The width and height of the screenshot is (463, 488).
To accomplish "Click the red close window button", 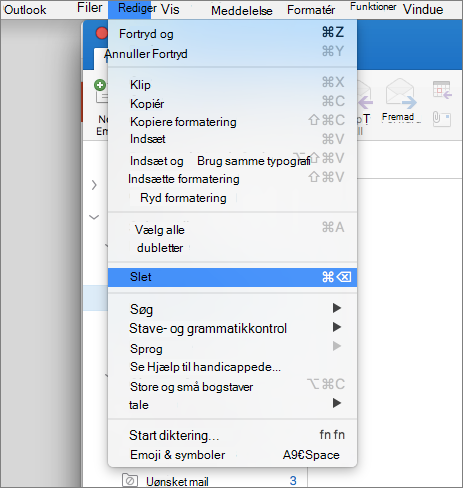I will tap(101, 33).
